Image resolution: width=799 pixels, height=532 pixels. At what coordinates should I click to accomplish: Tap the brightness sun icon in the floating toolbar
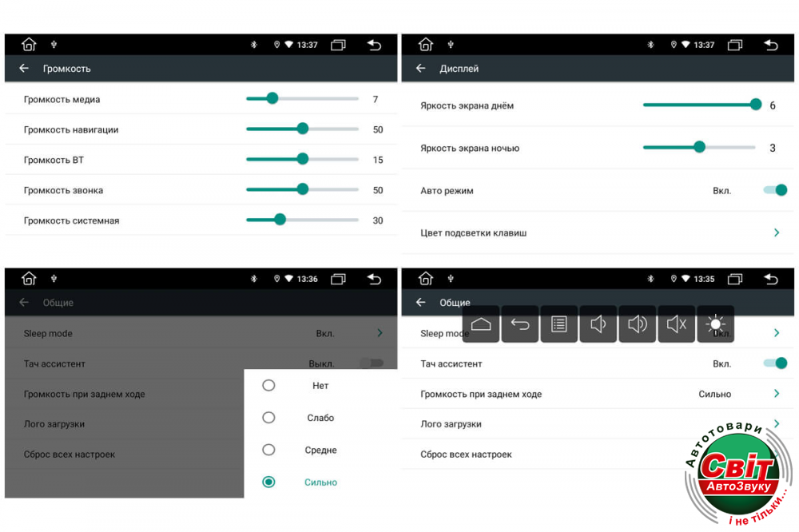tap(715, 324)
